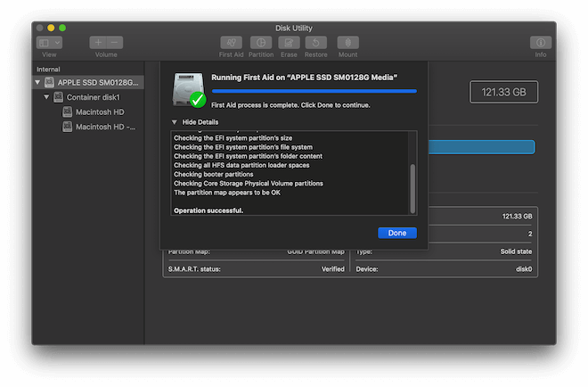Run First Aid from the toolbar
The height and width of the screenshot is (387, 588).
pyautogui.click(x=231, y=43)
